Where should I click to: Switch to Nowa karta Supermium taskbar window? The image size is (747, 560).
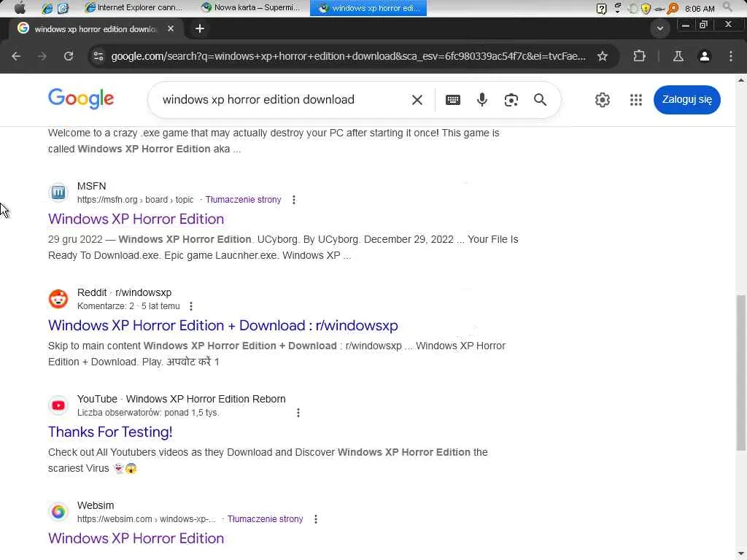251,7
